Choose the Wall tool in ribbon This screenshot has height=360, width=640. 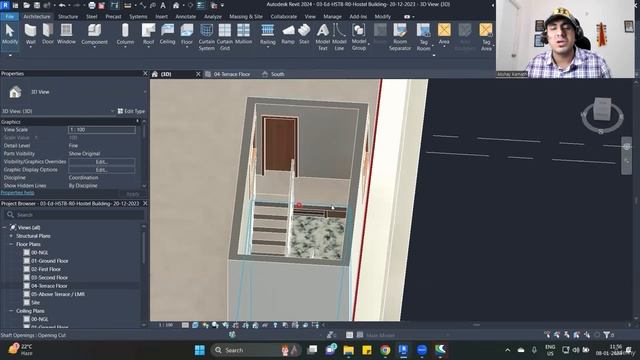[31, 33]
